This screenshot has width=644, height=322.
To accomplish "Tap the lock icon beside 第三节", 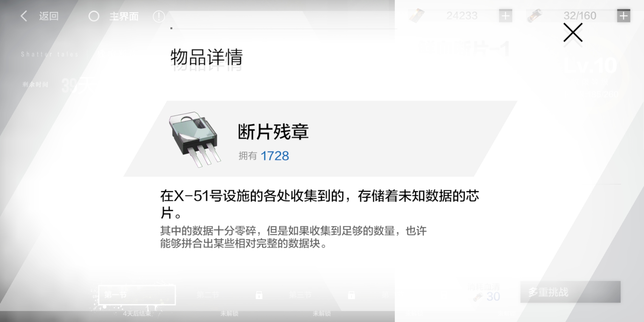I will [x=351, y=295].
